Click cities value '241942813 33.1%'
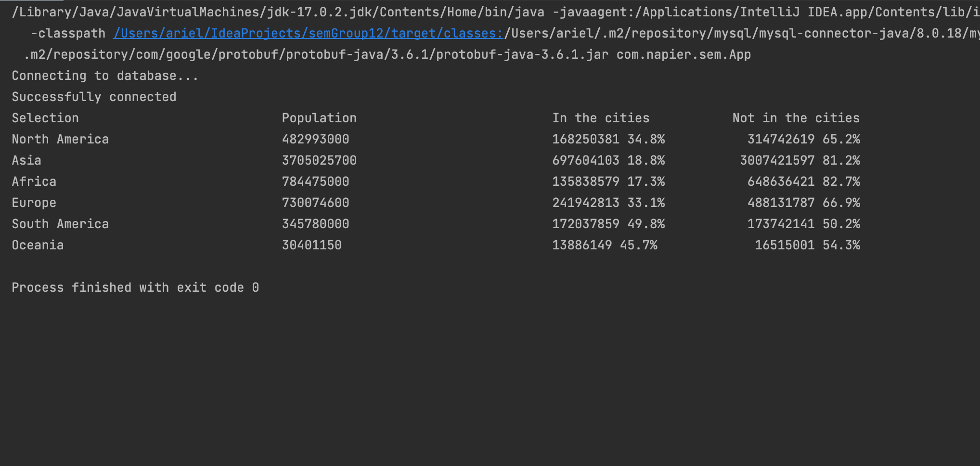980x466 pixels. pyautogui.click(x=608, y=203)
